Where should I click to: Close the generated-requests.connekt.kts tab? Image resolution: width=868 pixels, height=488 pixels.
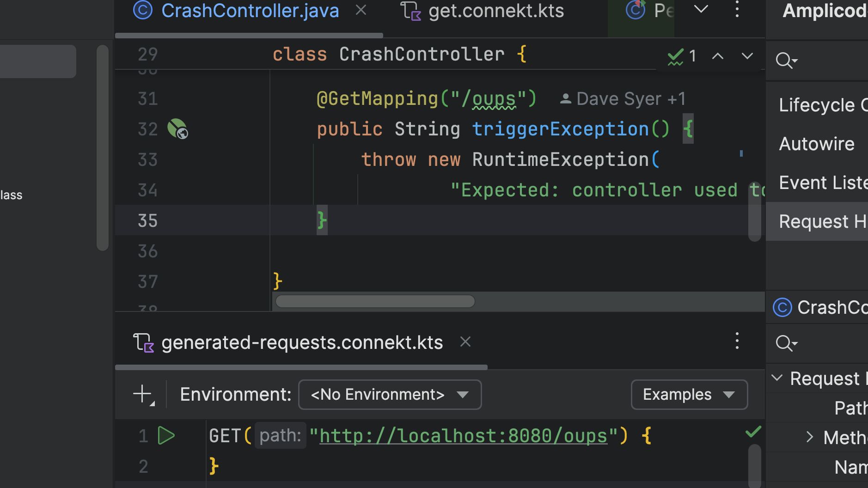pyautogui.click(x=465, y=342)
